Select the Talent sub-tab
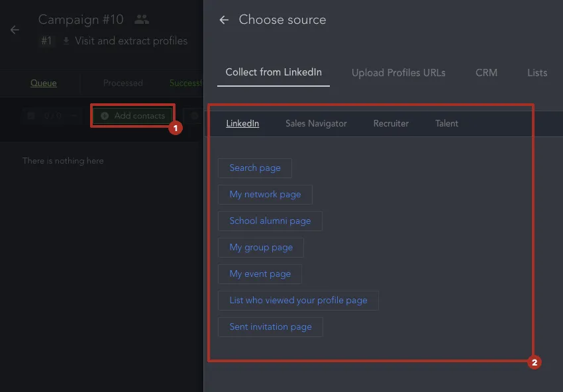Screen dimensions: 563x392 tap(446, 123)
